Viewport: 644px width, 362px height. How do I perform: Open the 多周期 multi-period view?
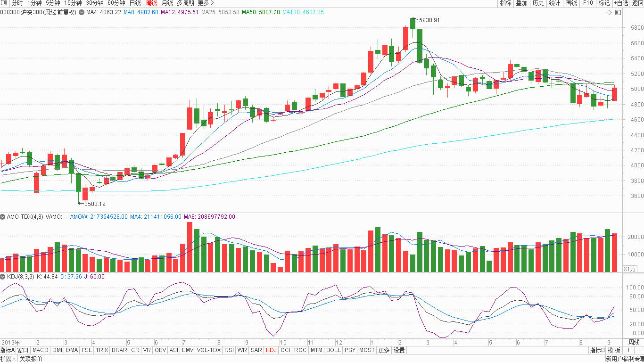185,3
